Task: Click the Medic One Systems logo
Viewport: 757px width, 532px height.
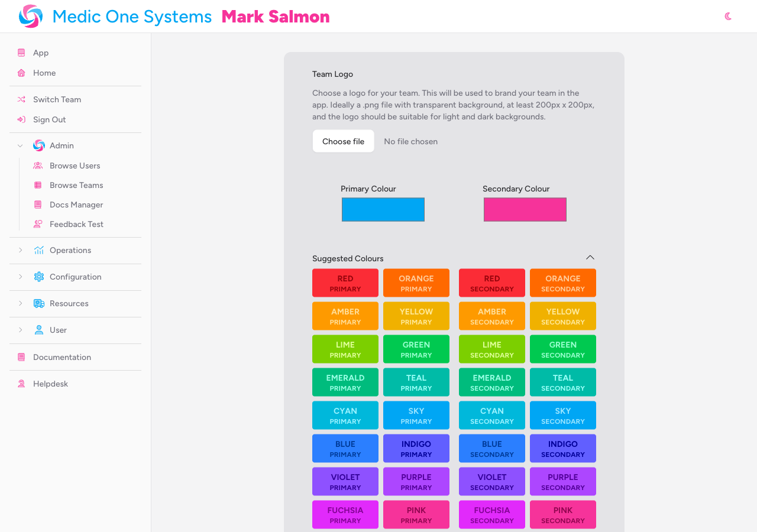Action: coord(30,16)
